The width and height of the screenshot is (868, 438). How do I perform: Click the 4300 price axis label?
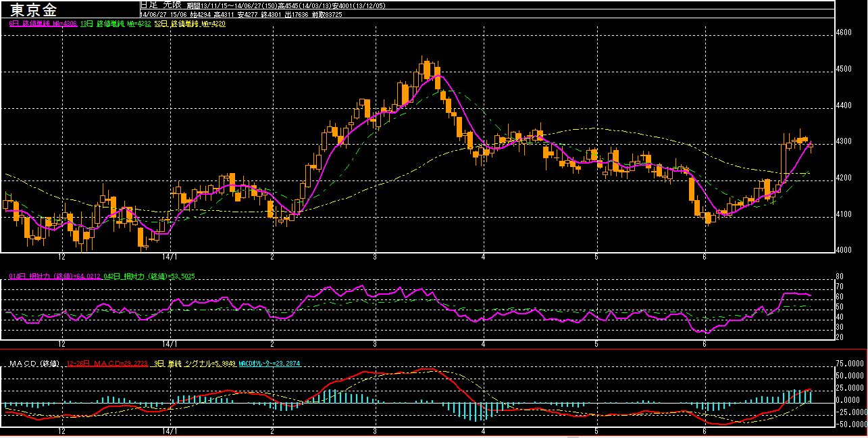click(x=843, y=142)
